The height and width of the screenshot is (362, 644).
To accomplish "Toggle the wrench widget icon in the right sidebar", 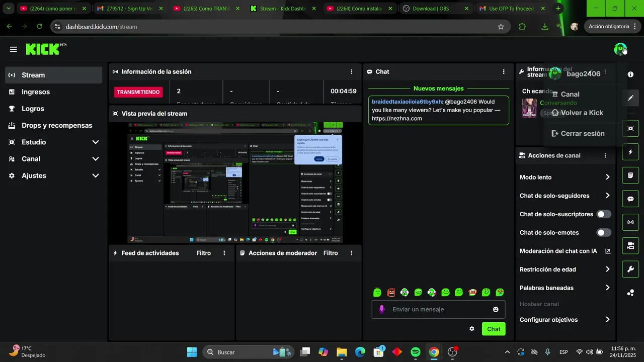I will pyautogui.click(x=630, y=269).
